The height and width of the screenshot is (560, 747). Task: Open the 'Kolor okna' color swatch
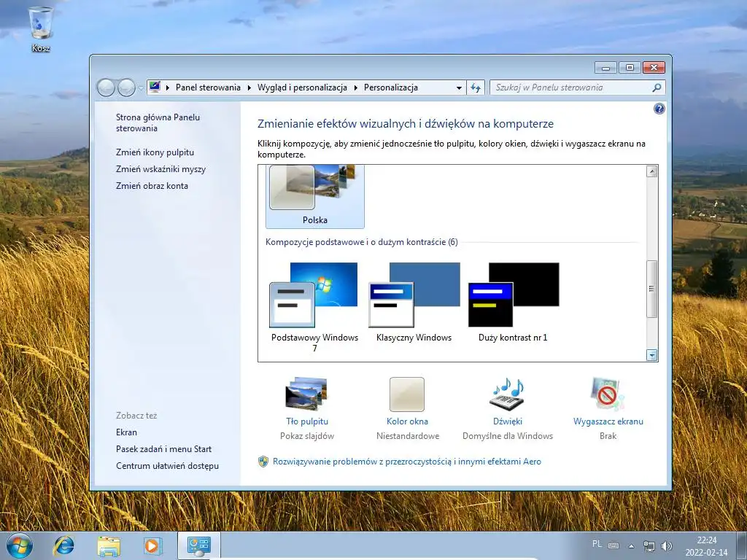[407, 394]
